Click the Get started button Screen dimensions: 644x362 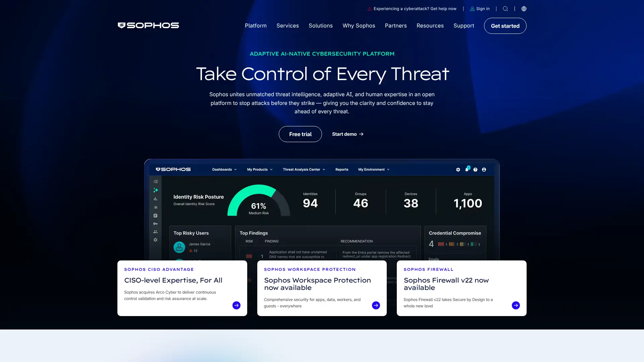tap(505, 26)
